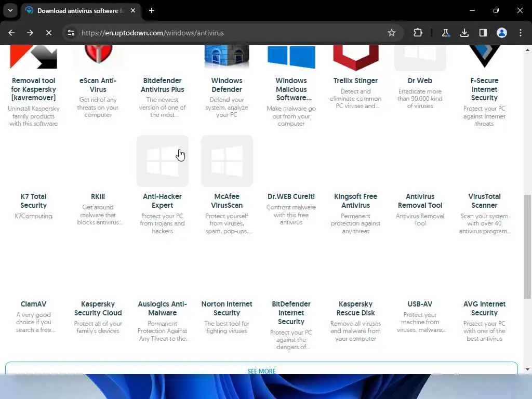Open the Dr Web title link
Screen dimensions: 532x399
[420, 81]
